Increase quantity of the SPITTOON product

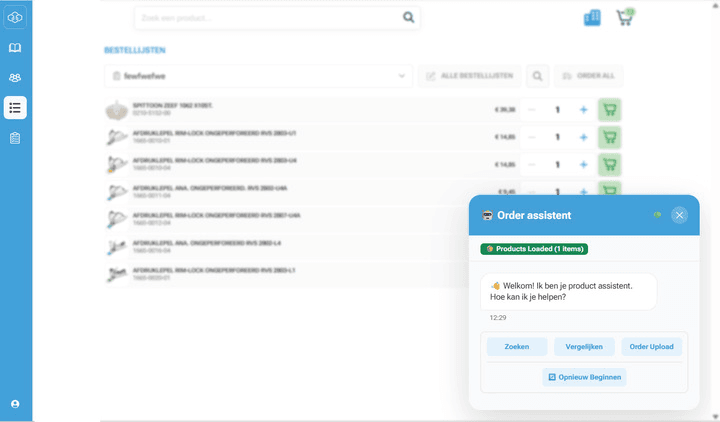click(x=583, y=110)
